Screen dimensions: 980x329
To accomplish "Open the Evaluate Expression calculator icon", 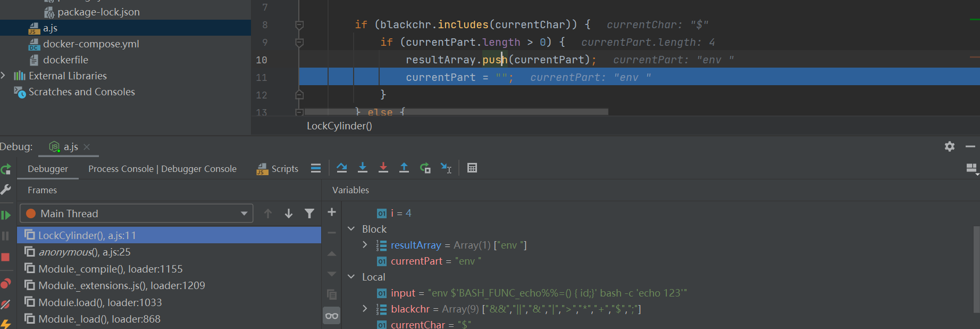I will [x=472, y=168].
